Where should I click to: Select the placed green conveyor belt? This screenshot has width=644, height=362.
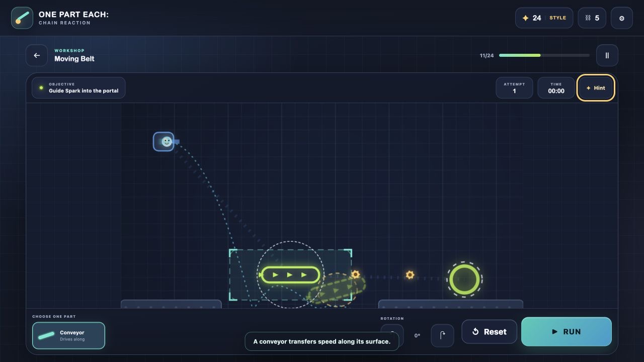coord(290,275)
